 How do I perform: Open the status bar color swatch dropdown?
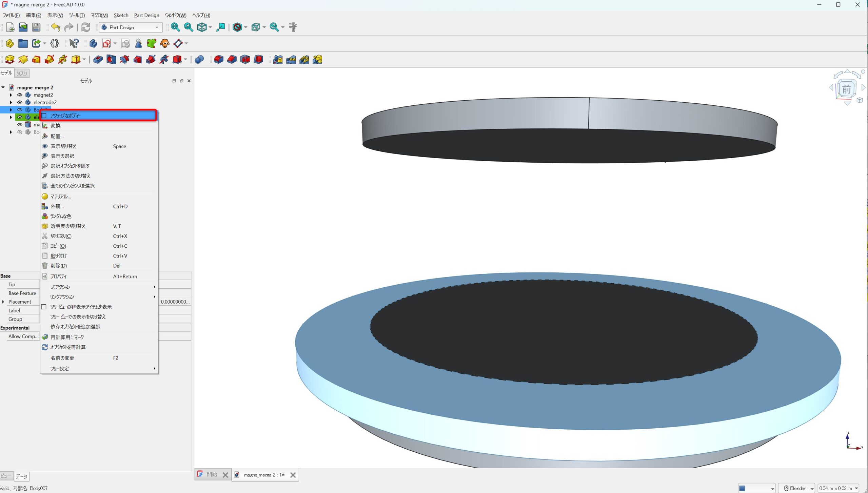pos(757,488)
